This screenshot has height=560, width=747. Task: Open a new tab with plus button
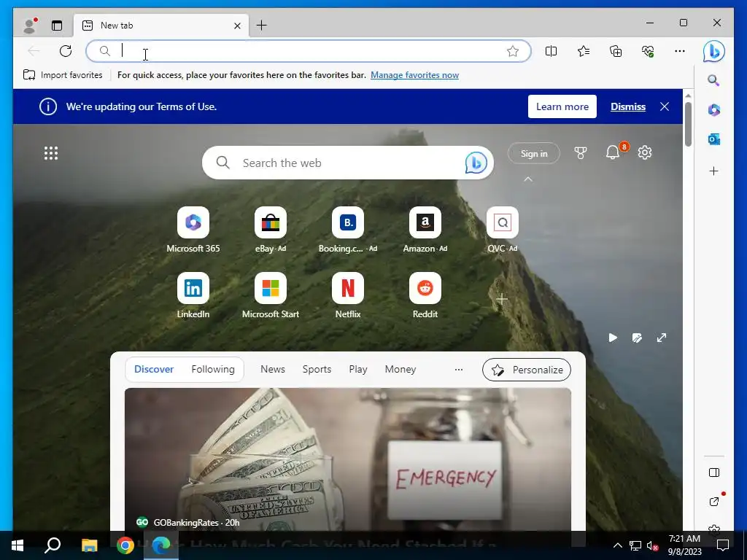point(262,26)
